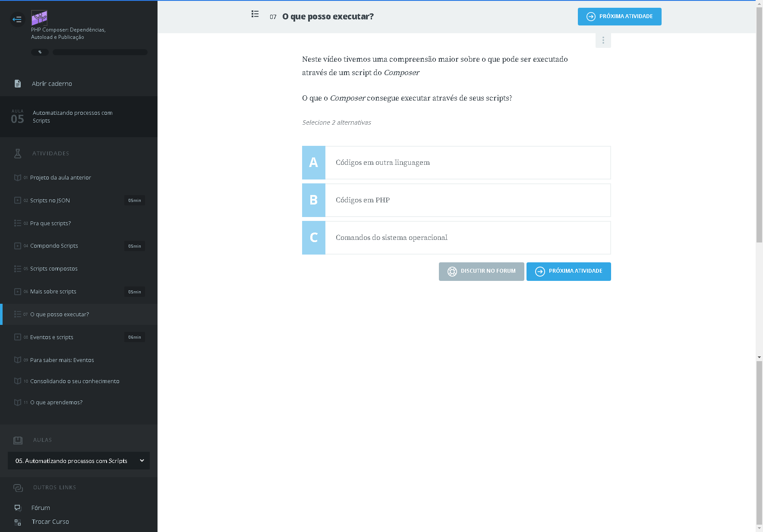Click the course progress bar

pyautogui.click(x=100, y=52)
